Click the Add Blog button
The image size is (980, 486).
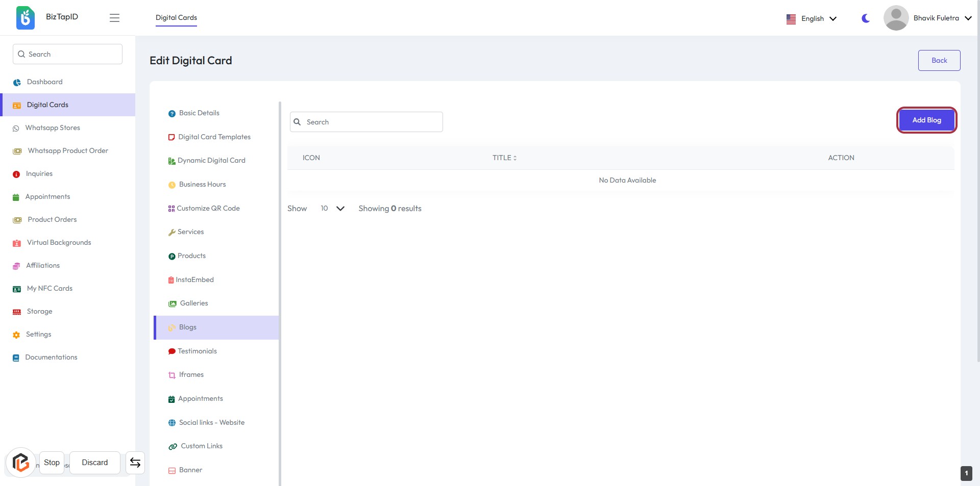(x=926, y=120)
